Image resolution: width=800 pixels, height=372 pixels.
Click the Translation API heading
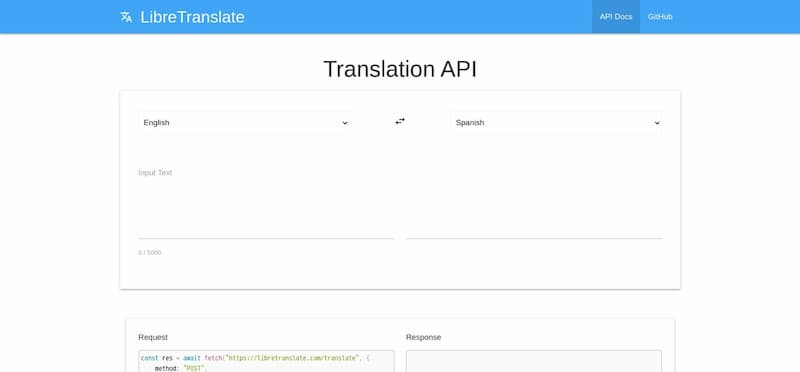tap(400, 69)
